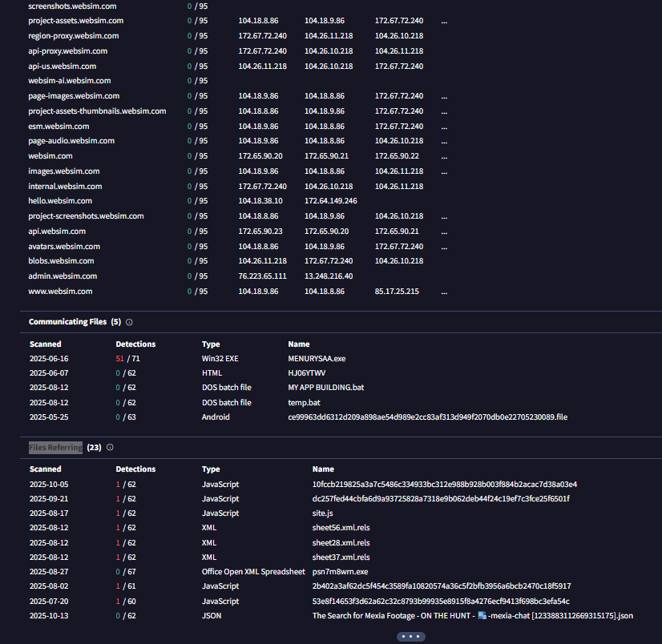Click the highlighted Files Referring heading

(x=55, y=448)
